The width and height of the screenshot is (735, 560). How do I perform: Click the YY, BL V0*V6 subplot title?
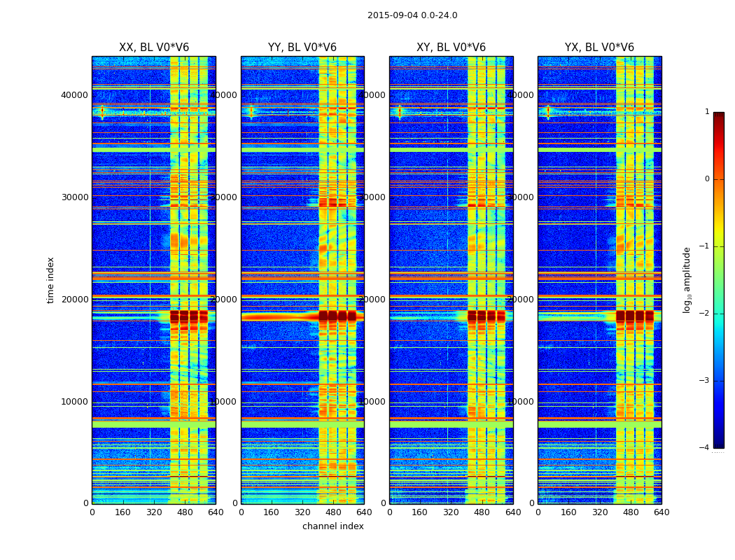[302, 48]
